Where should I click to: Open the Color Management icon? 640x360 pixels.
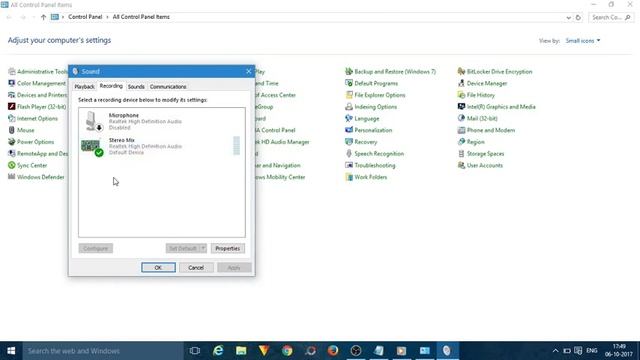tap(37, 83)
